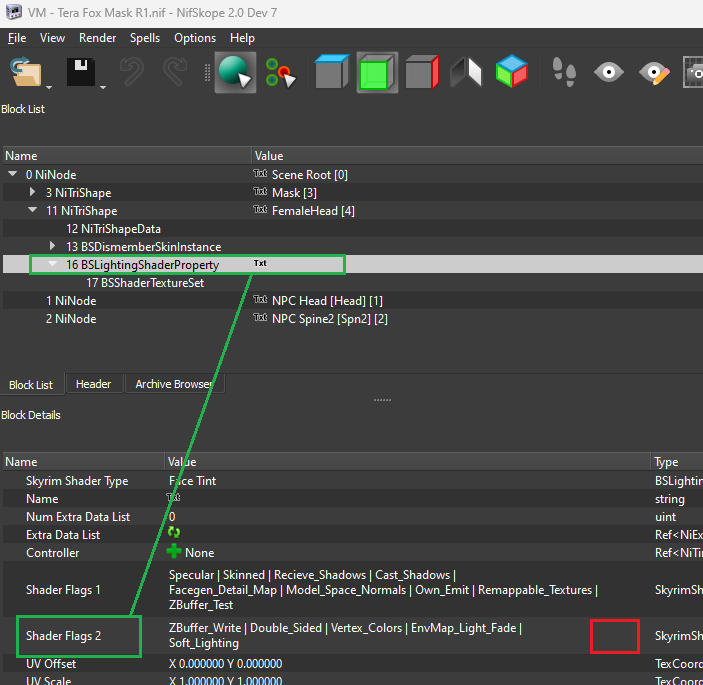Select the 1 NiNode block
The width and height of the screenshot is (703, 685).
[x=71, y=301]
